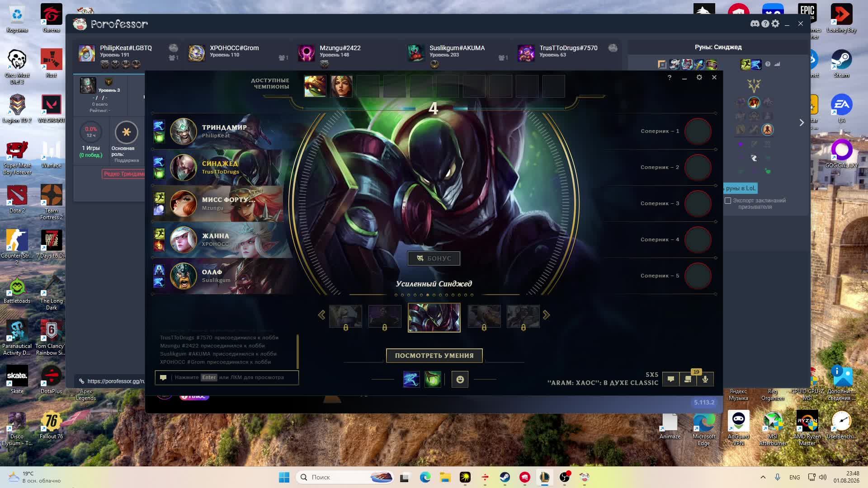The width and height of the screenshot is (868, 488).
Task: Open ХРОНОСС#Grom player tab in Porofessor
Action: coord(238,55)
